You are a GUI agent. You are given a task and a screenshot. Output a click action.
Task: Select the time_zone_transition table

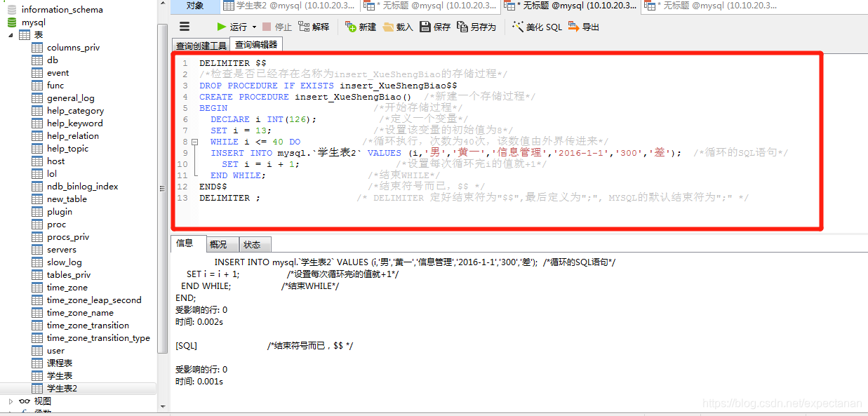[88, 326]
